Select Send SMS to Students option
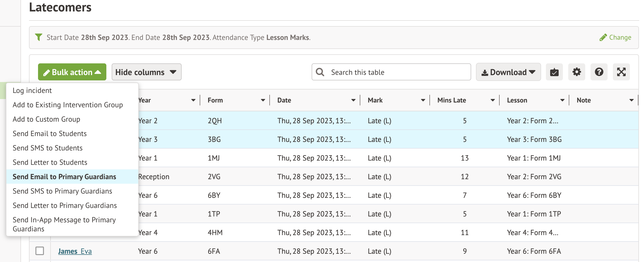The height and width of the screenshot is (262, 644). pyautogui.click(x=48, y=148)
